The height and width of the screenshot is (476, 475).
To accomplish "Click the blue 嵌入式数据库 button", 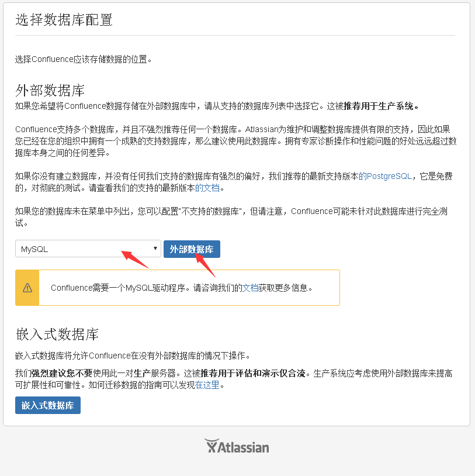I will pos(48,405).
